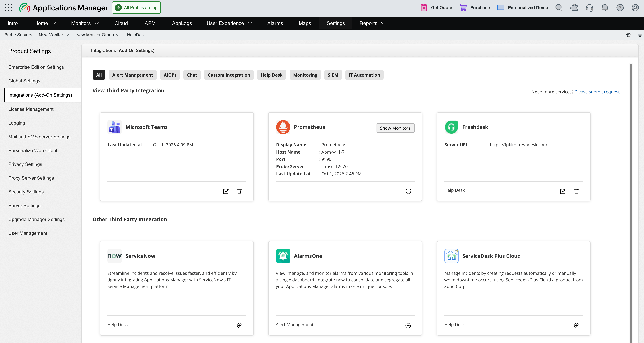The height and width of the screenshot is (343, 644).
Task: Open the APM tab
Action: coord(150,23)
